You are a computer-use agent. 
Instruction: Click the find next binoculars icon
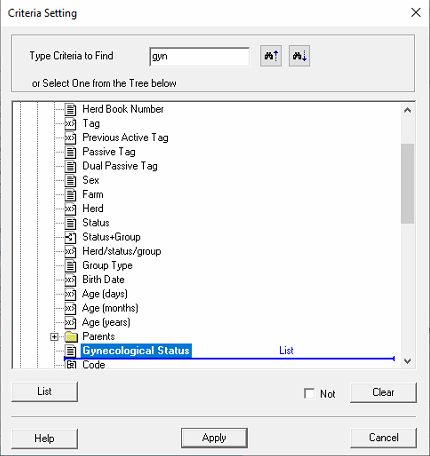coord(299,56)
